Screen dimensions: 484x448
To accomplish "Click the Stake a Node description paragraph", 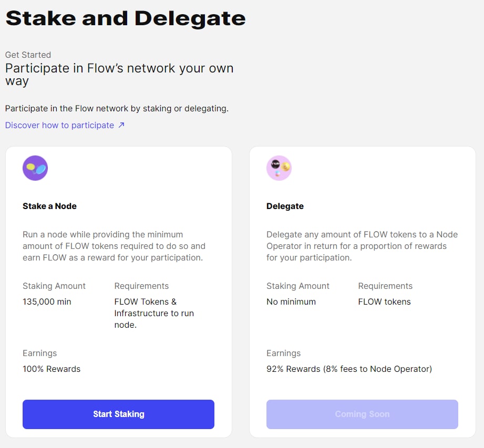I will click(114, 246).
